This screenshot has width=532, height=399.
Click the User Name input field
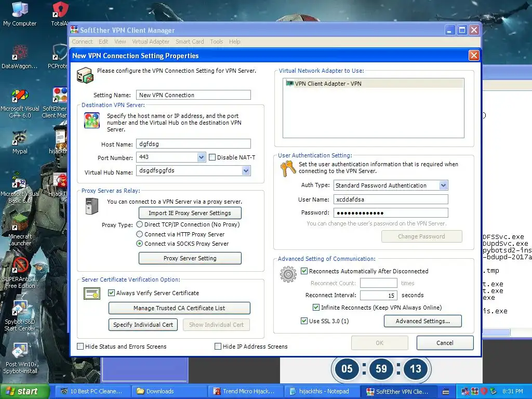coord(391,199)
